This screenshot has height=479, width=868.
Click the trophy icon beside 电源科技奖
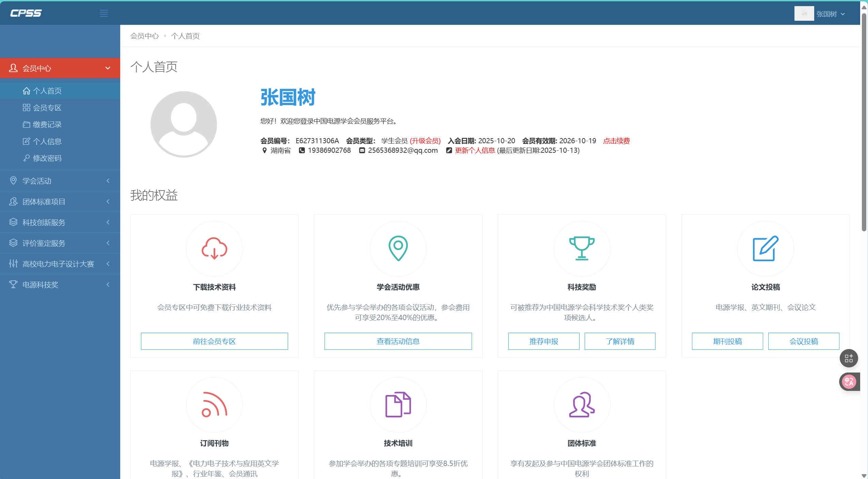[13, 284]
